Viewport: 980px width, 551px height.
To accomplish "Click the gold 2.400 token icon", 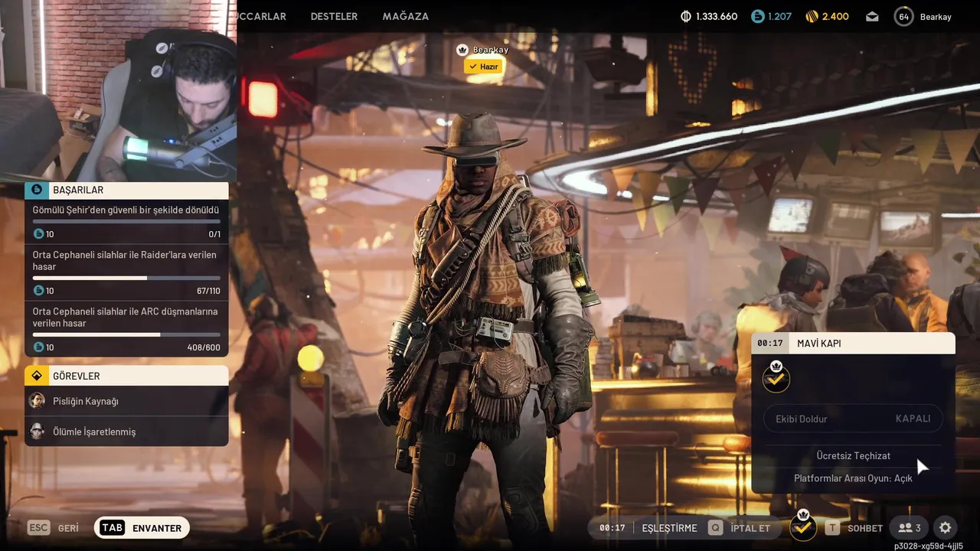I will point(812,16).
